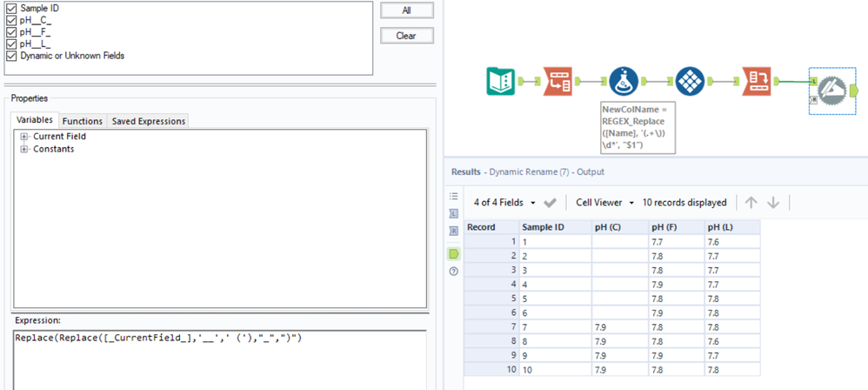
Task: Open the 4 of 4 Fields dropdown
Action: [504, 203]
